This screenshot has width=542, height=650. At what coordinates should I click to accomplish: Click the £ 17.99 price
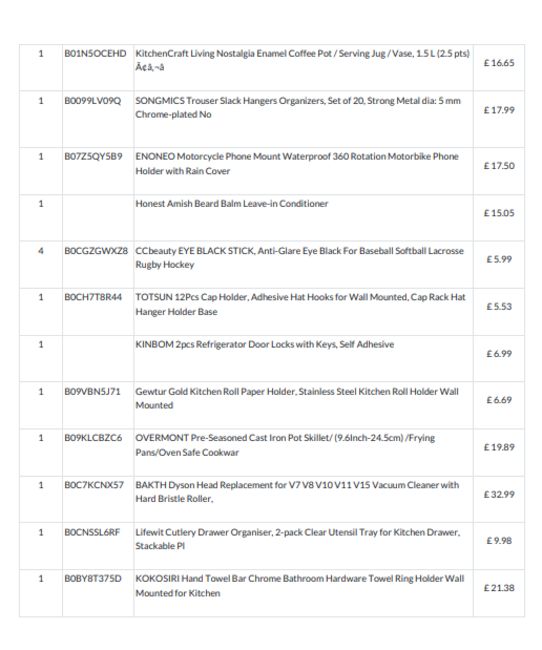[x=499, y=110]
